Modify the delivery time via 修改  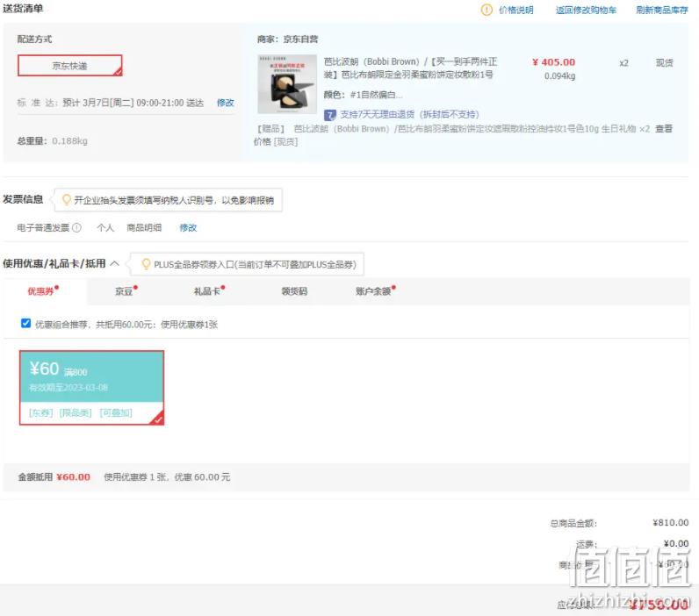tap(226, 103)
